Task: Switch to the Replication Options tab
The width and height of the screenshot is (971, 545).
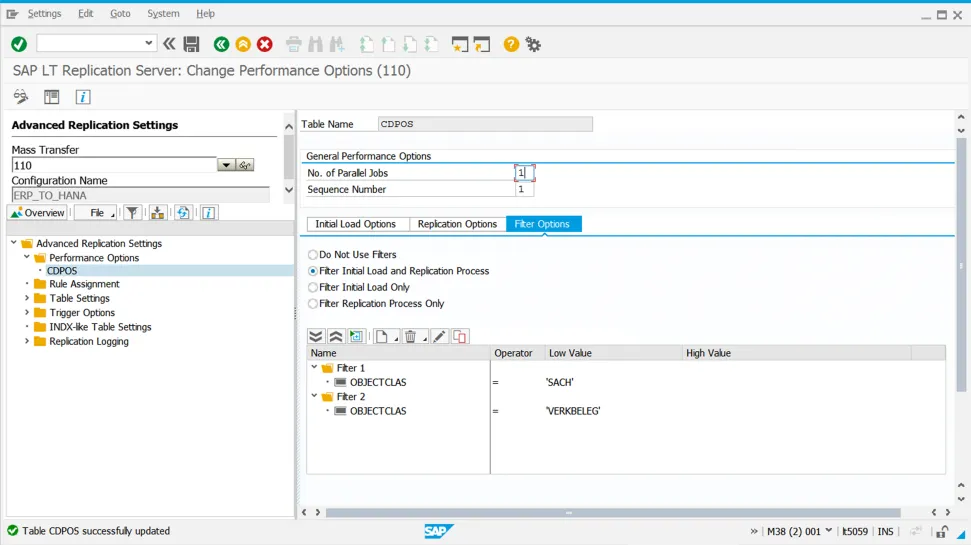Action: (x=457, y=224)
